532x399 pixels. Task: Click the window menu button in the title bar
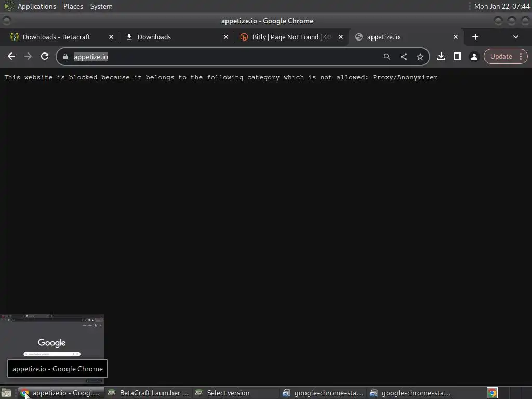(6, 21)
